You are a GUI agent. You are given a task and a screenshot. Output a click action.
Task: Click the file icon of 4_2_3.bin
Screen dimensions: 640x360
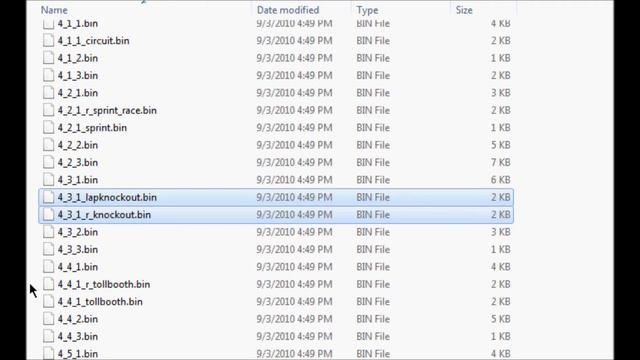point(49,162)
